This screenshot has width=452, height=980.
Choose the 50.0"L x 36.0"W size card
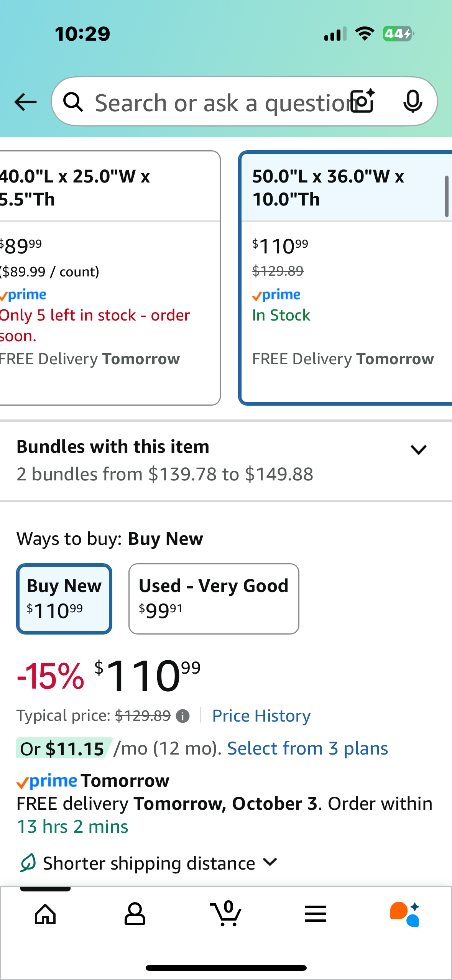point(345,278)
